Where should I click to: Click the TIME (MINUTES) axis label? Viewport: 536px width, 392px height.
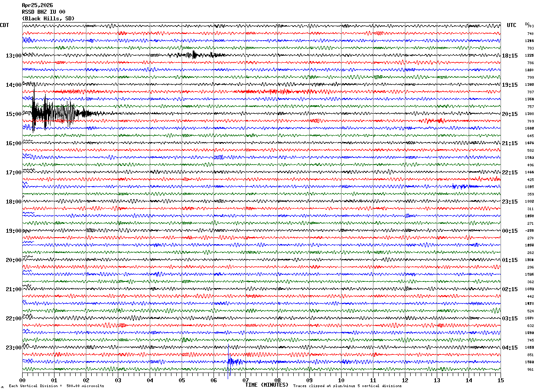267,385
